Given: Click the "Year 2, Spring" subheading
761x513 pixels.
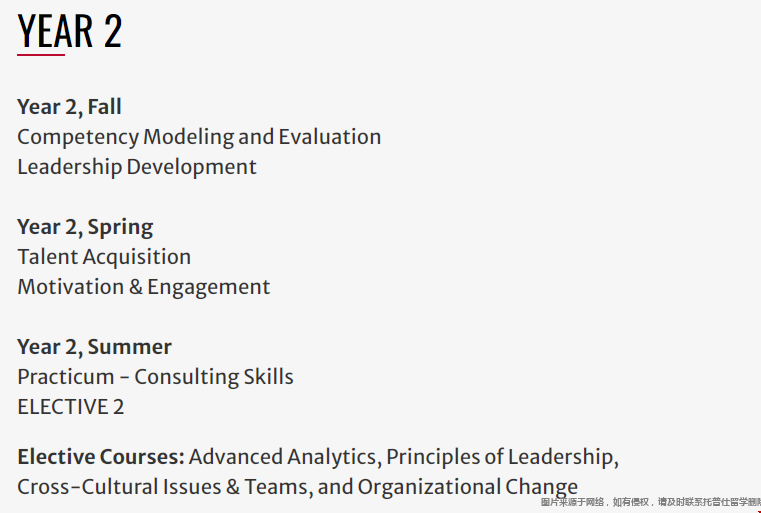Looking at the screenshot, I should tap(85, 227).
